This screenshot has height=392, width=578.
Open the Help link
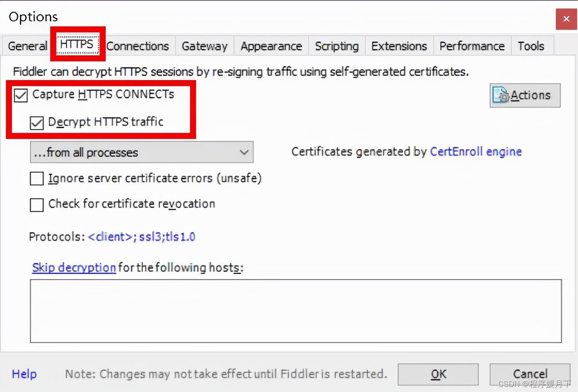click(x=24, y=374)
